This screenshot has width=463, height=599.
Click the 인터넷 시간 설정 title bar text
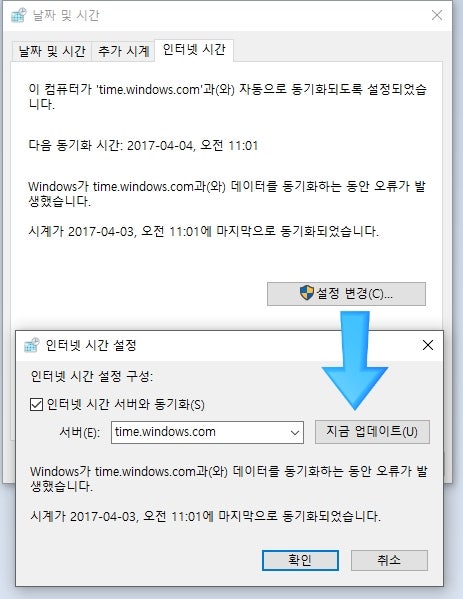coord(91,345)
